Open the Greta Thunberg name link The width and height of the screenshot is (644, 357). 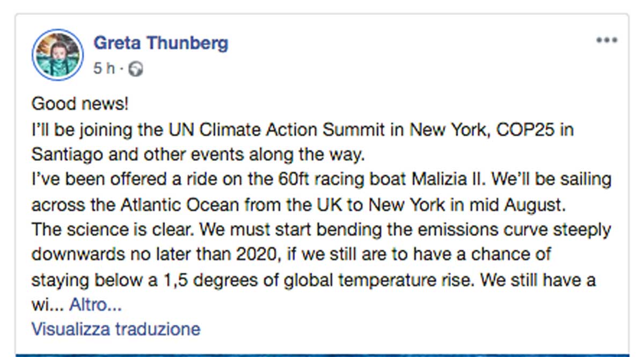(x=161, y=42)
